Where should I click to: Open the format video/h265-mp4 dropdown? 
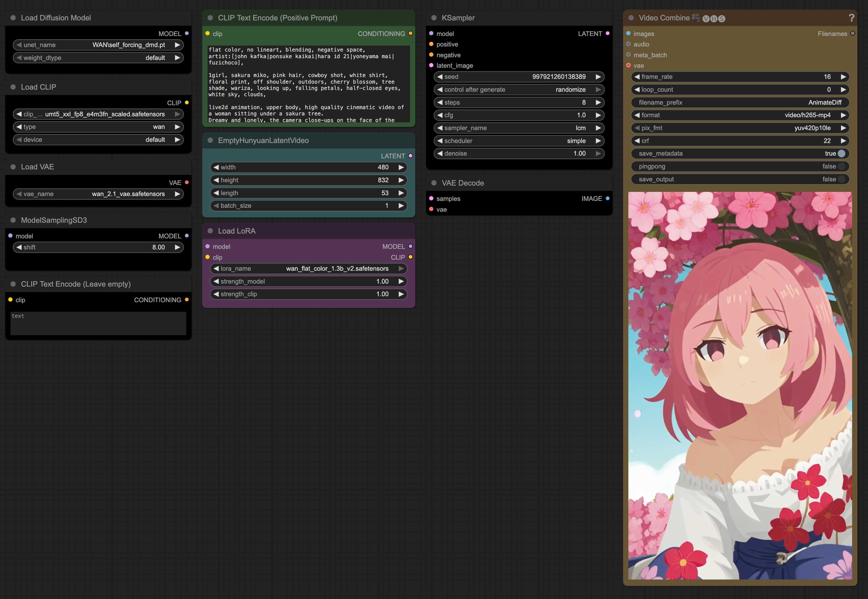740,115
